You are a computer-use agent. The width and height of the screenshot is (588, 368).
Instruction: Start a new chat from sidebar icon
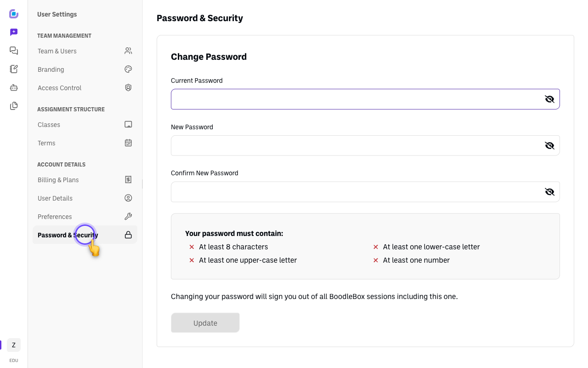[14, 32]
